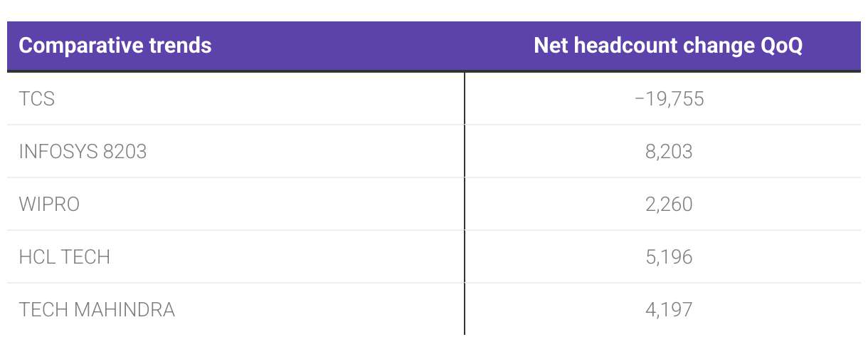Click the HCL TECH row label
The image size is (868, 342).
(65, 256)
